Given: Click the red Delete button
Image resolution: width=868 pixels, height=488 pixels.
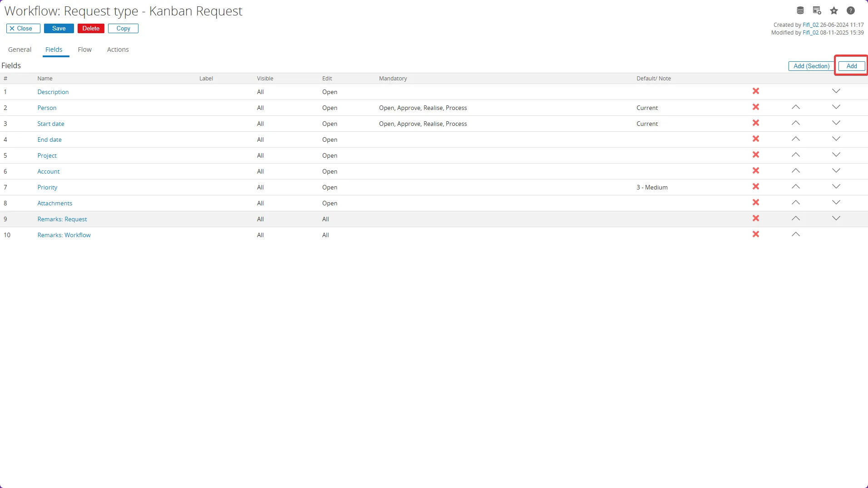Looking at the screenshot, I should [91, 28].
